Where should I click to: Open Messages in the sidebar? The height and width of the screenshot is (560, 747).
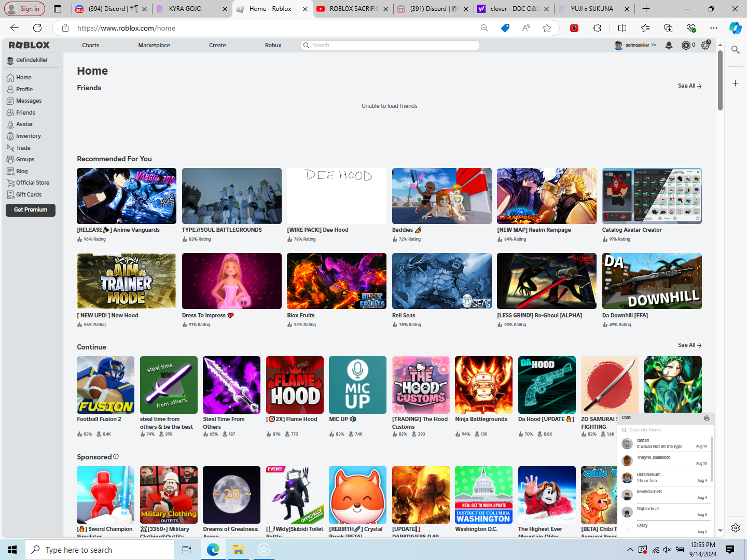click(24, 101)
